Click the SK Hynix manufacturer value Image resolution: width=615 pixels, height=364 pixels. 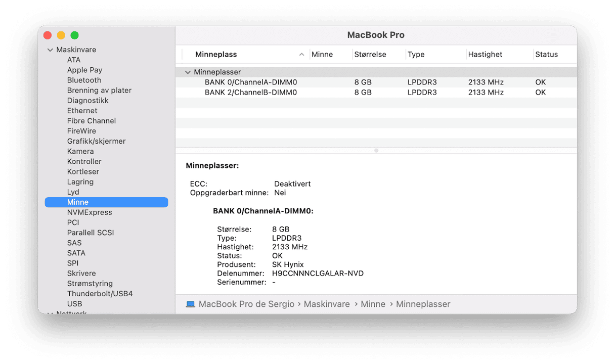pos(288,265)
